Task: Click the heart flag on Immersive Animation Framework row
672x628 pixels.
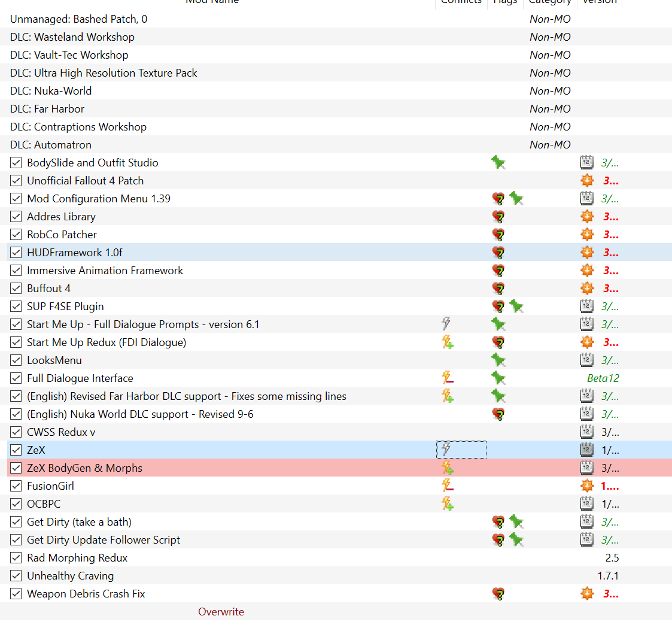Action: point(498,271)
